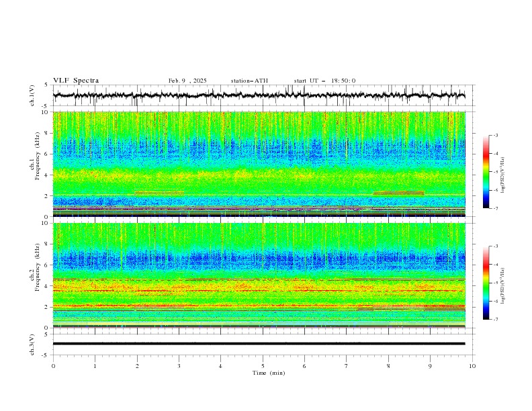
Task: Click time axis tick label "10" at the far right
Action: (472, 366)
